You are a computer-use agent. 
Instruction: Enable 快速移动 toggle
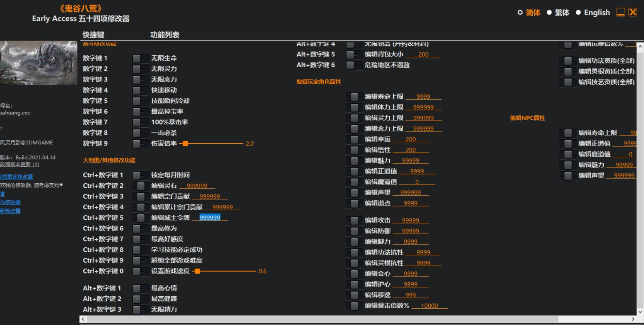140,90
